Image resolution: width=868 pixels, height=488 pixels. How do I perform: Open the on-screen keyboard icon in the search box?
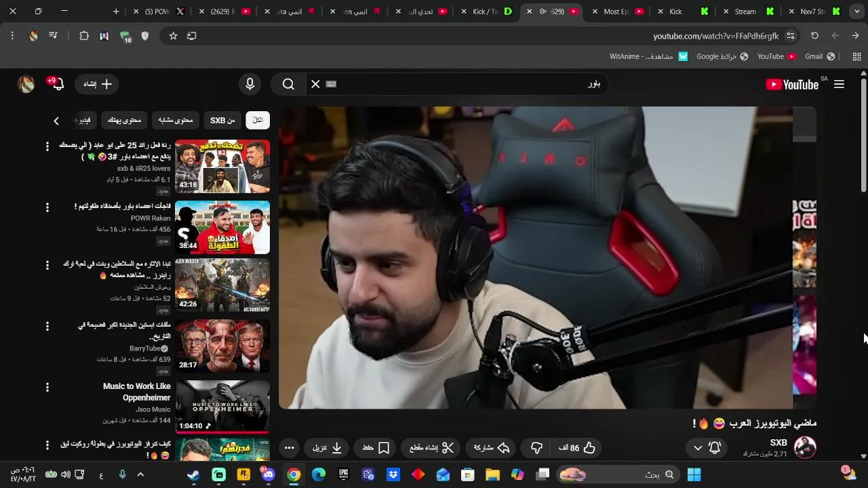pos(331,84)
